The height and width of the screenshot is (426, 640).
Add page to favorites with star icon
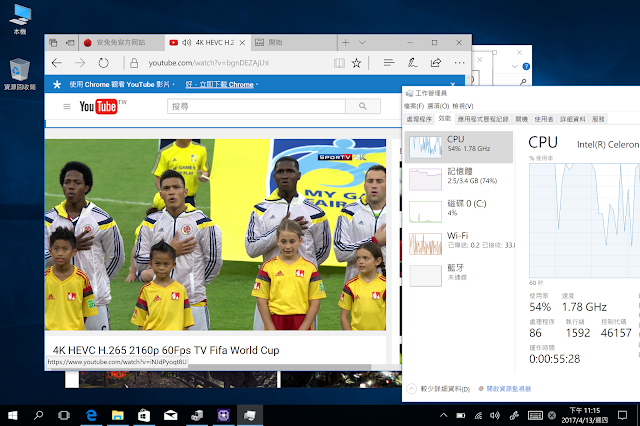click(356, 63)
